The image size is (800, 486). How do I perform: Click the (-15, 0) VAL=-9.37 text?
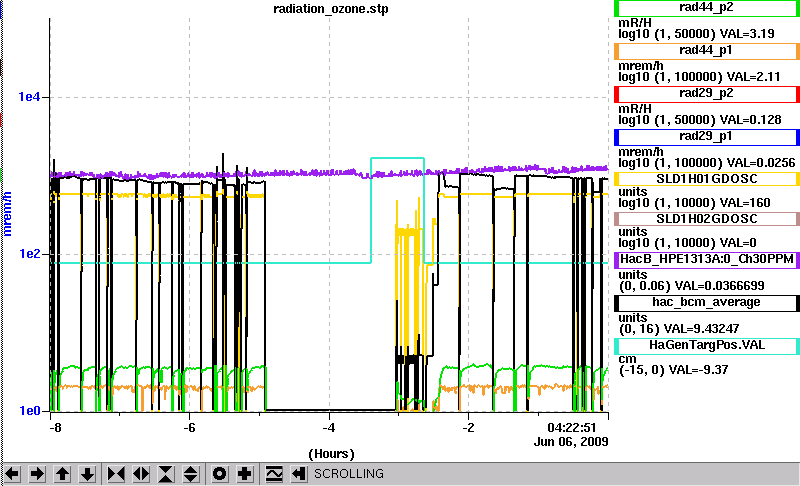[x=673, y=369]
